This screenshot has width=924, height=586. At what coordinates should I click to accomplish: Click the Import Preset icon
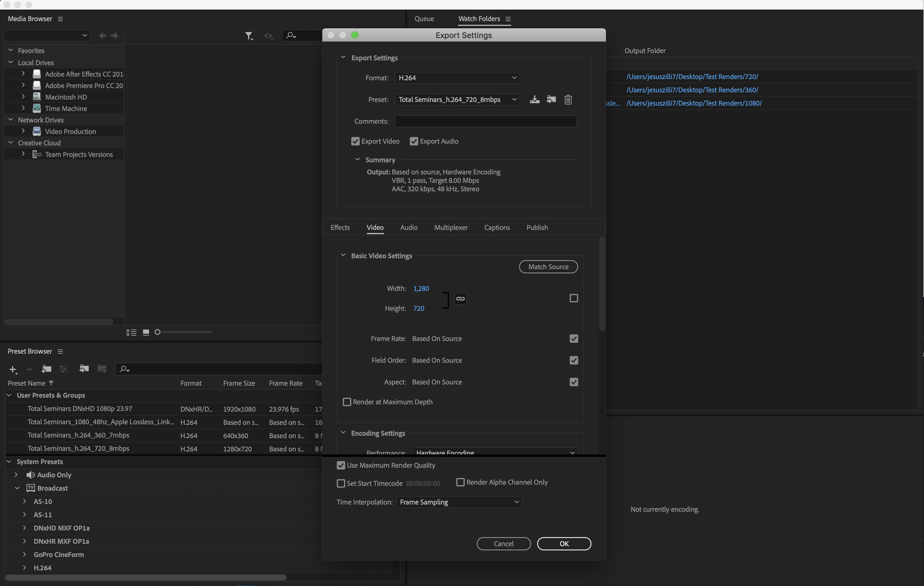coord(551,99)
